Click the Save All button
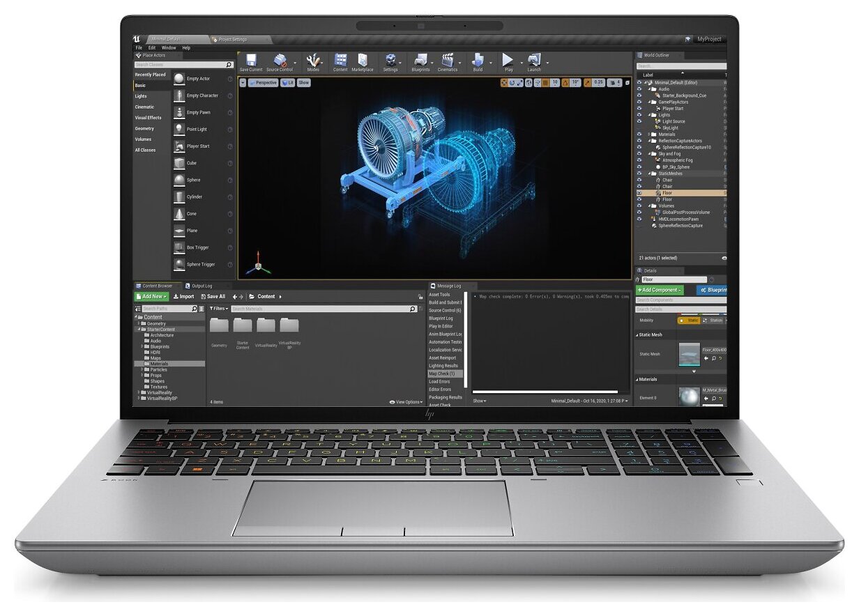 tap(213, 297)
